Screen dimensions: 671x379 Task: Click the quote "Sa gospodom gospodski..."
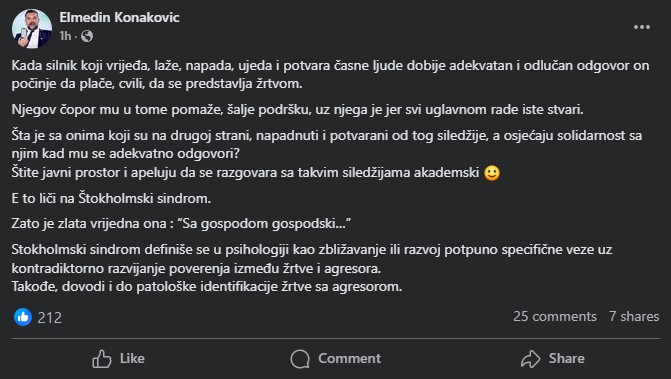coord(263,223)
